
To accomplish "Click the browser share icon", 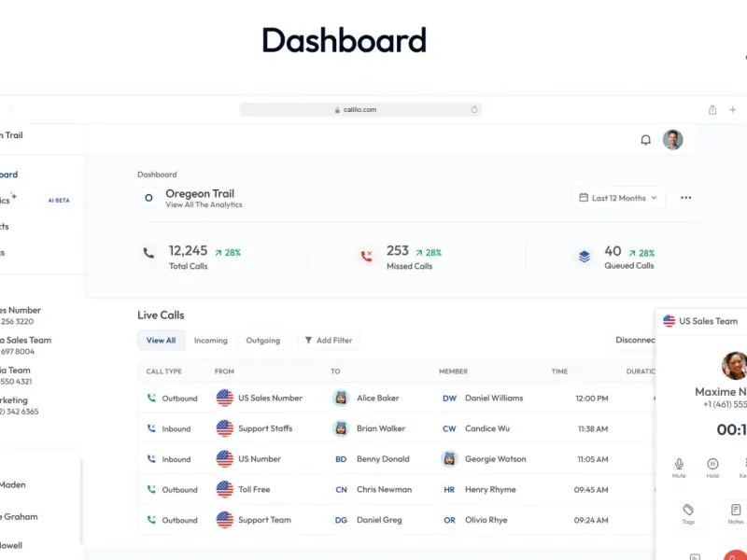I will click(x=712, y=110).
